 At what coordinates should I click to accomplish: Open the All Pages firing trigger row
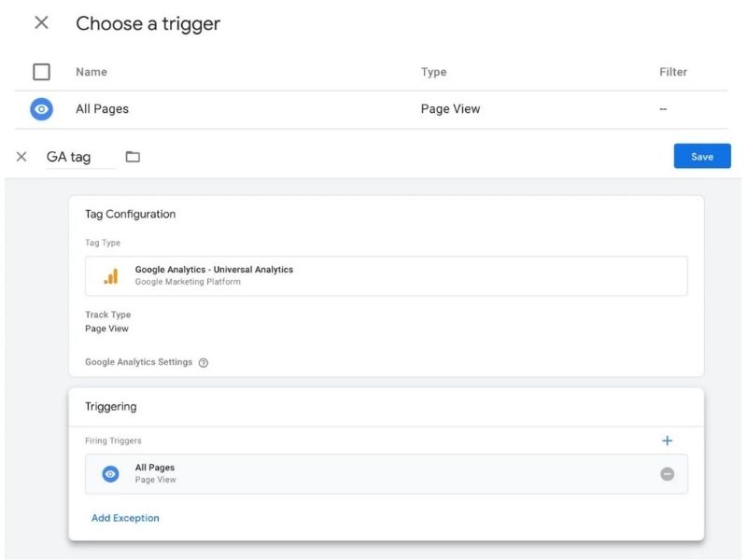click(387, 474)
